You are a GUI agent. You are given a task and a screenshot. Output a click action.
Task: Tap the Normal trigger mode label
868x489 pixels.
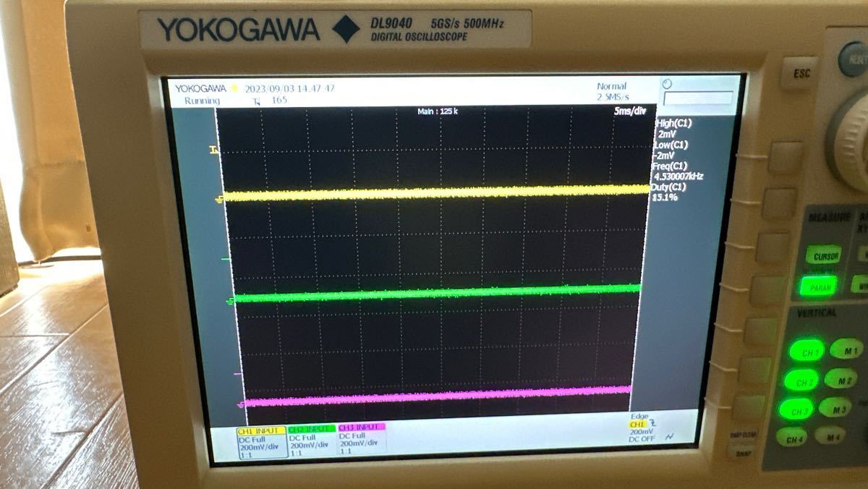pyautogui.click(x=612, y=86)
